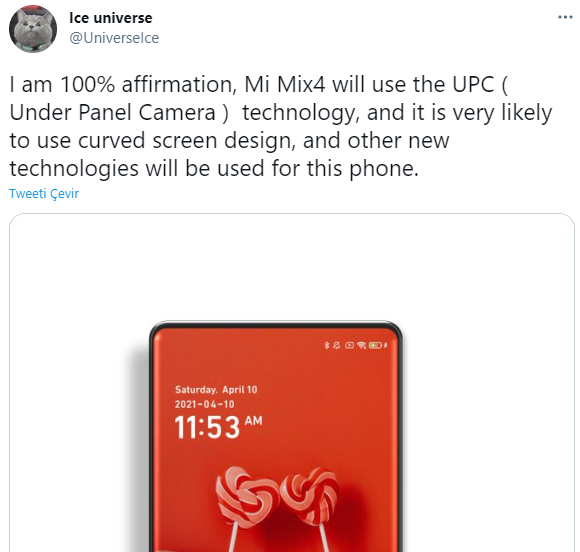Click the charging bolt beside the battery
This screenshot has height=552, width=580.
coord(385,345)
